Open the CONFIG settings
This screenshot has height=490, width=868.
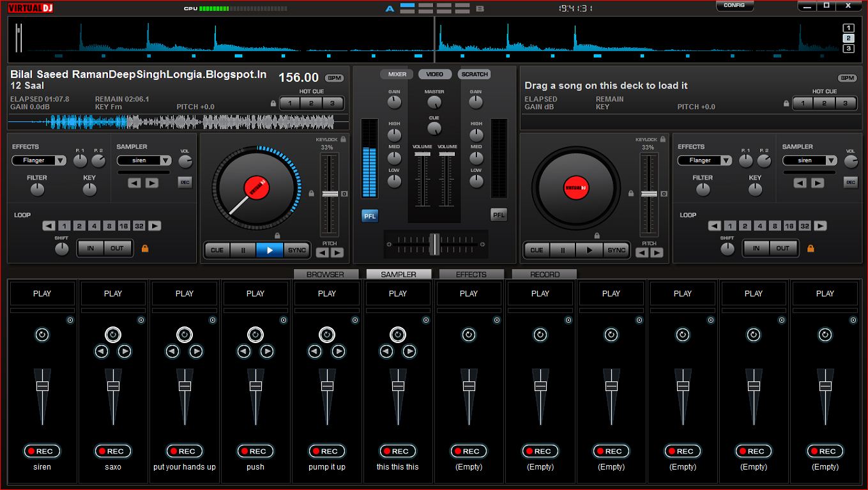tap(735, 5)
